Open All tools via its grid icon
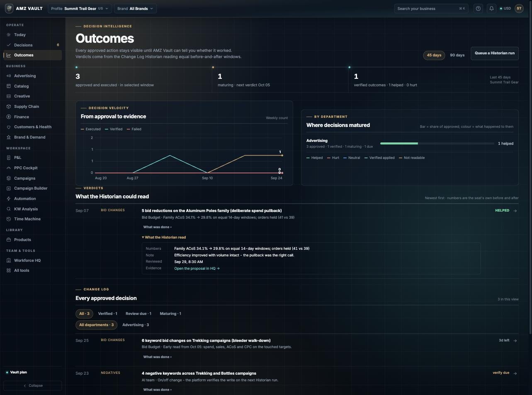The width and height of the screenshot is (532, 395). tap(9, 271)
